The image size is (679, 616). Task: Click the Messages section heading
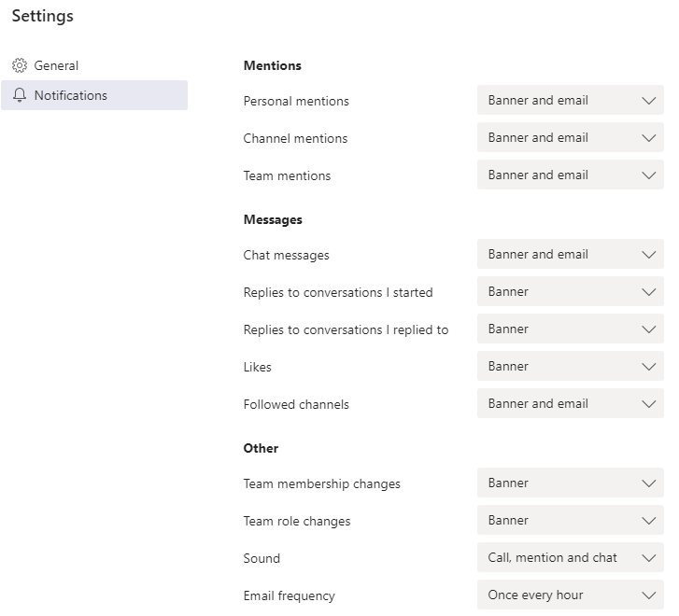click(x=273, y=219)
